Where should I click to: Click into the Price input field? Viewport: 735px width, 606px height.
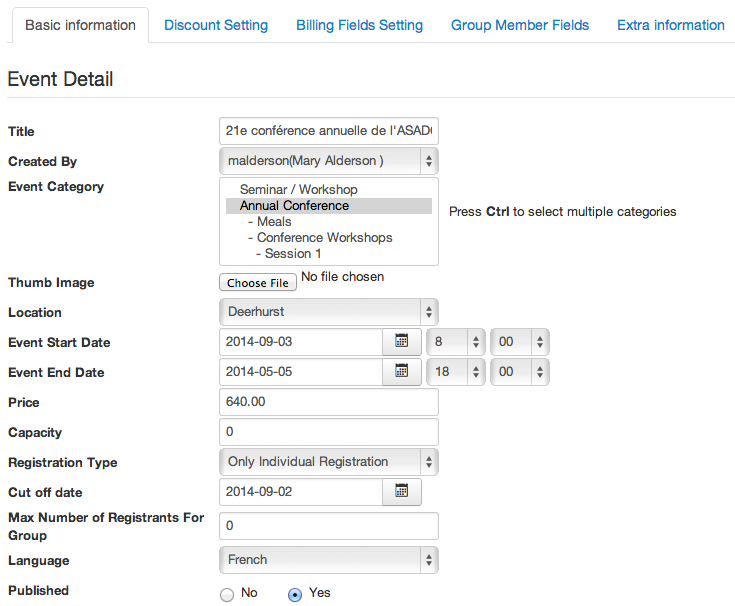tap(328, 402)
